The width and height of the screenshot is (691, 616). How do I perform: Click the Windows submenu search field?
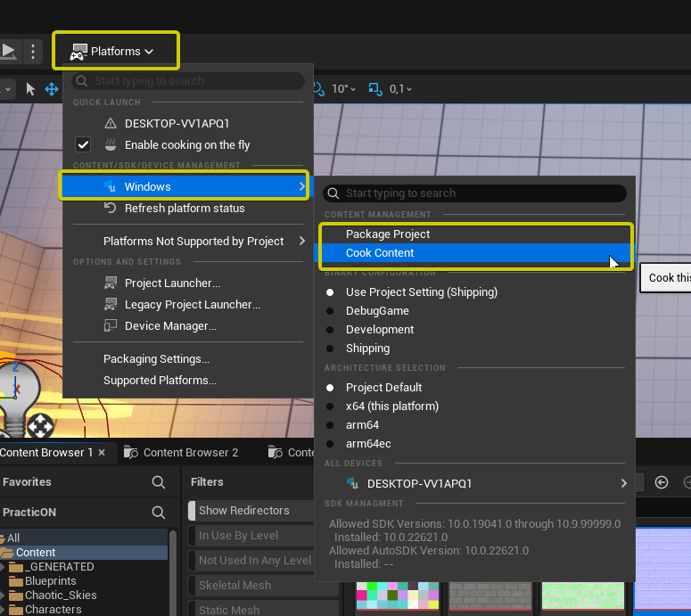point(481,193)
